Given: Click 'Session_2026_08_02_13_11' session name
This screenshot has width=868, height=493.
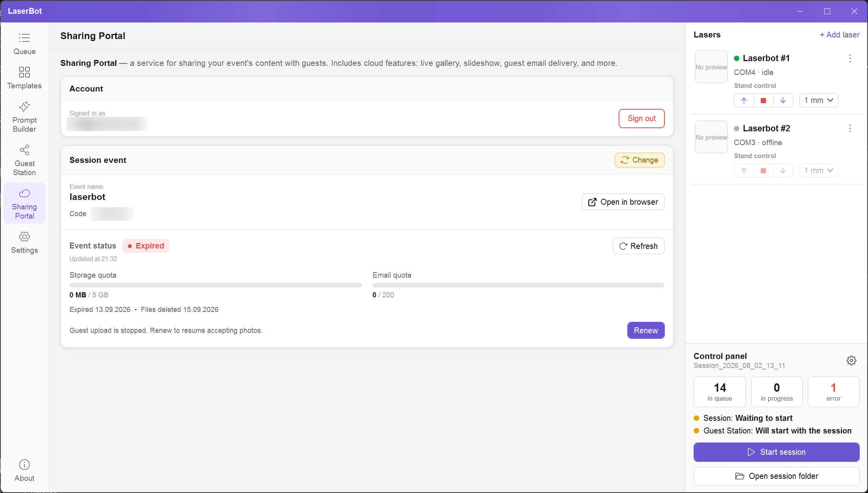Looking at the screenshot, I should coord(739,366).
